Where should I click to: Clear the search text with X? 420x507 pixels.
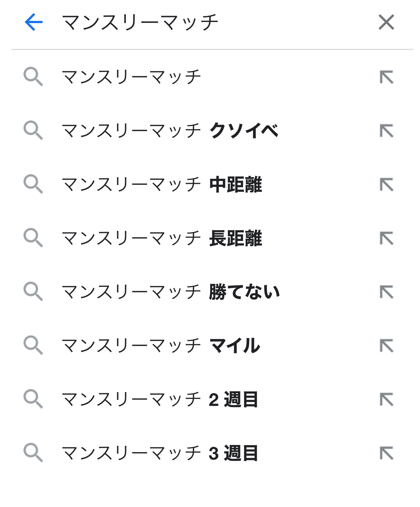386,22
